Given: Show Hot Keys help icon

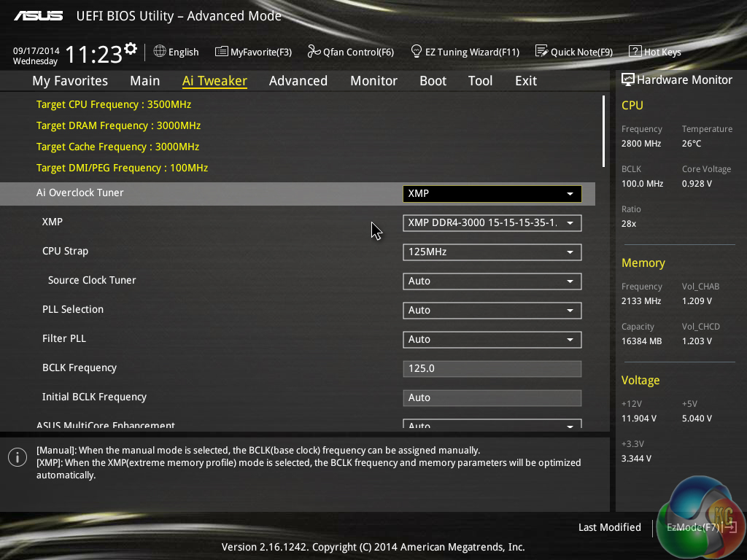Looking at the screenshot, I should coord(635,52).
